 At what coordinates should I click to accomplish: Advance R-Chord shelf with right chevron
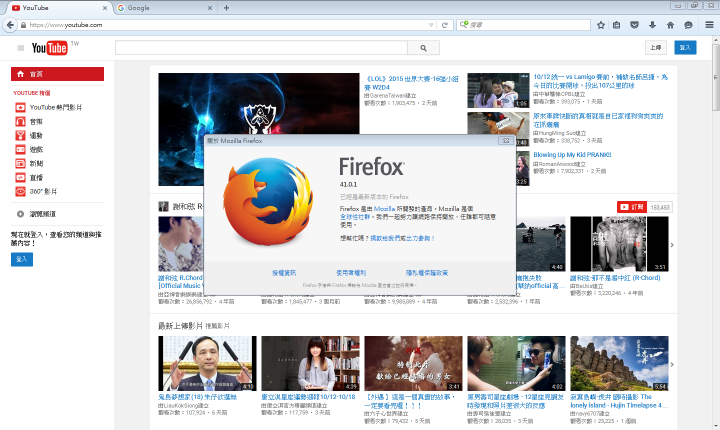tap(672, 245)
